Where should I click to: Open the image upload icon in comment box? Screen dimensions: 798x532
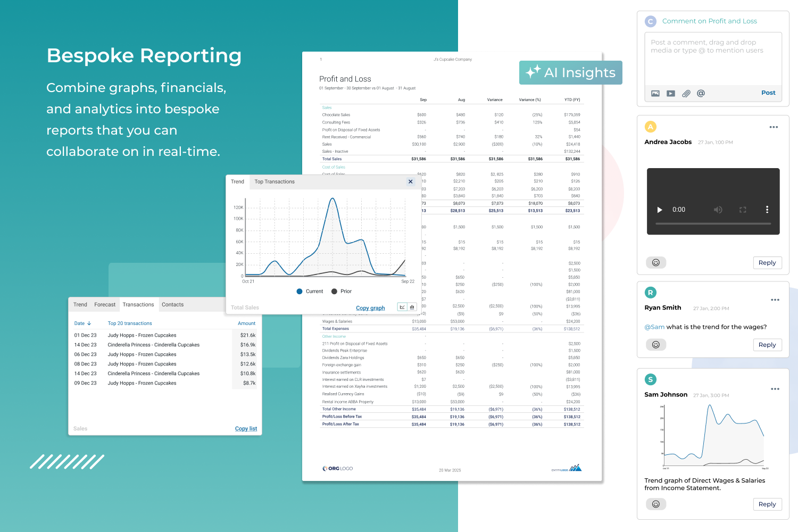(x=655, y=93)
